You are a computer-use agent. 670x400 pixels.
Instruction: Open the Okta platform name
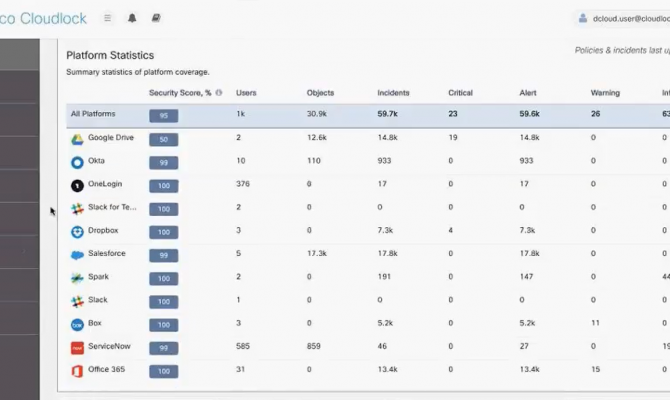96,161
